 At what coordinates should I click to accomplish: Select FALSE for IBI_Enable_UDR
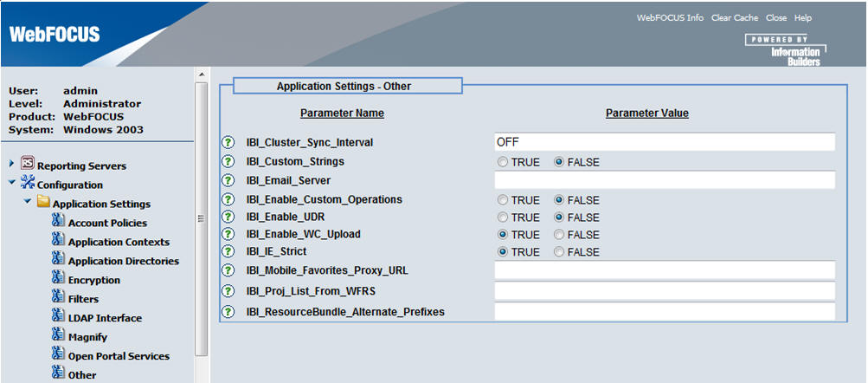click(559, 217)
